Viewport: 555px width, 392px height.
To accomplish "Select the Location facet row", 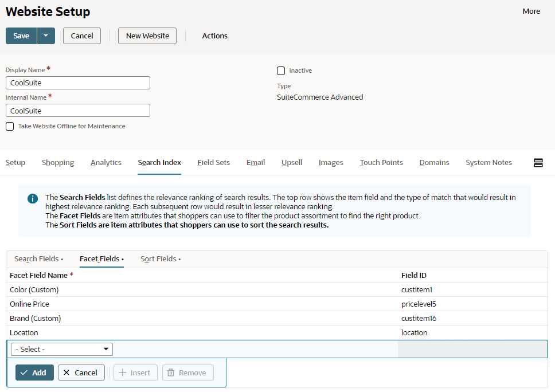I will pyautogui.click(x=277, y=332).
